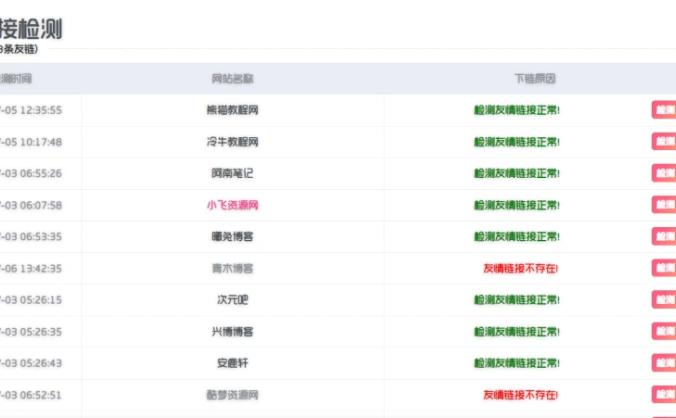The height and width of the screenshot is (418, 676).
Task: Click red button in 冷牛教程网 row
Action: 664,141
